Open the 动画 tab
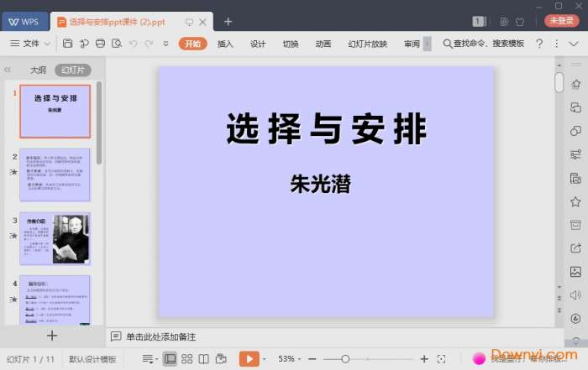This screenshot has width=588, height=370. [323, 44]
